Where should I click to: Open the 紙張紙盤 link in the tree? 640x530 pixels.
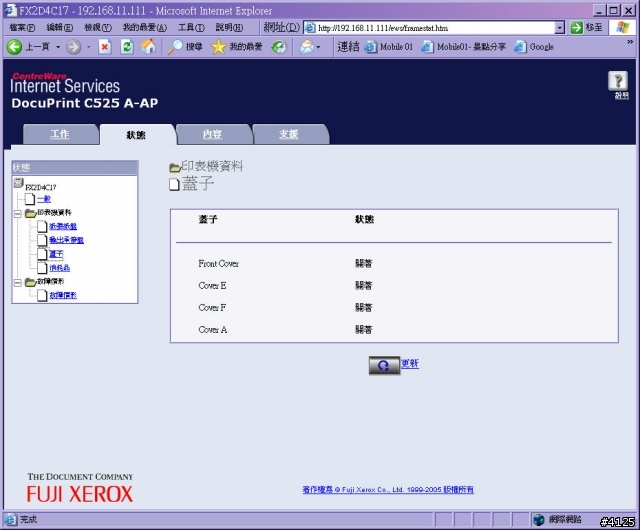63,226
